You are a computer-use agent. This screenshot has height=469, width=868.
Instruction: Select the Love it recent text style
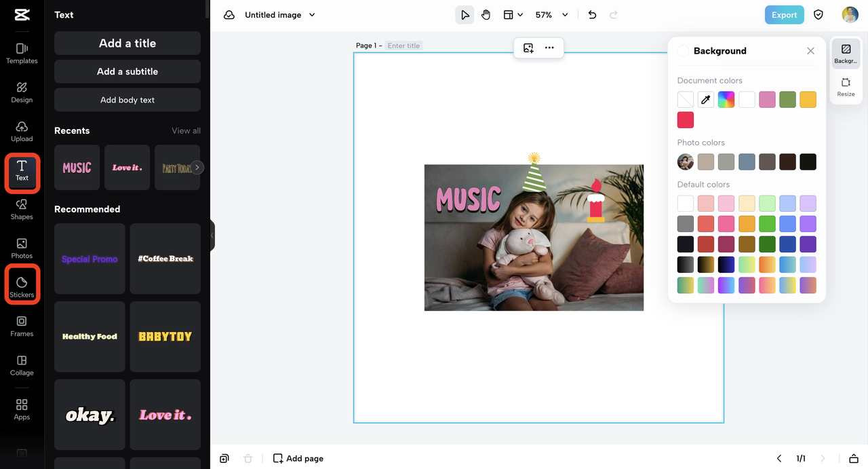pyautogui.click(x=127, y=167)
